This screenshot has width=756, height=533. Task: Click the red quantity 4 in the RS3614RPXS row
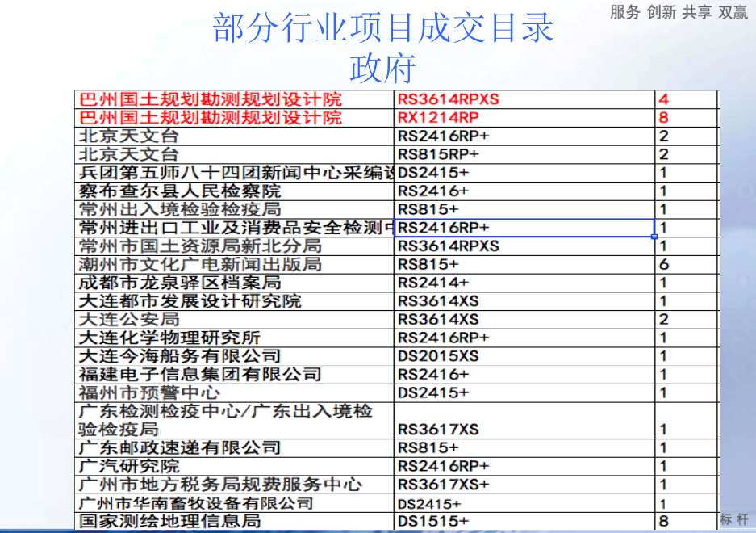686,99
